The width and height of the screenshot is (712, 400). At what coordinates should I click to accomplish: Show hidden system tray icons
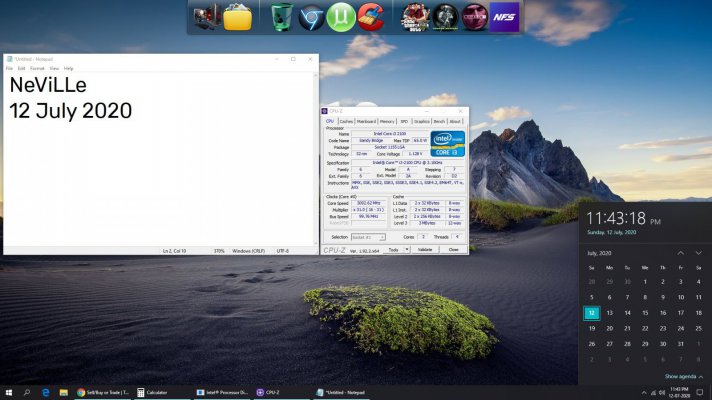(644, 393)
